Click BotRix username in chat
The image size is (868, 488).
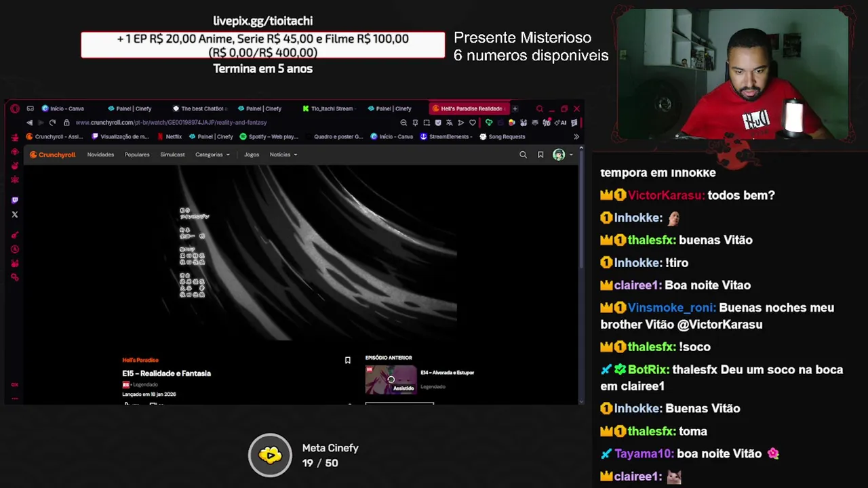[648, 369]
